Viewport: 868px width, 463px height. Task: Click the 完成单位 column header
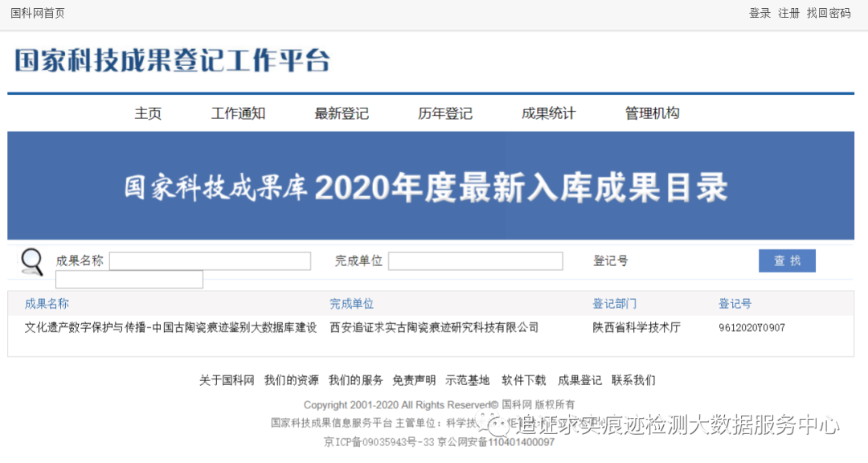point(352,304)
